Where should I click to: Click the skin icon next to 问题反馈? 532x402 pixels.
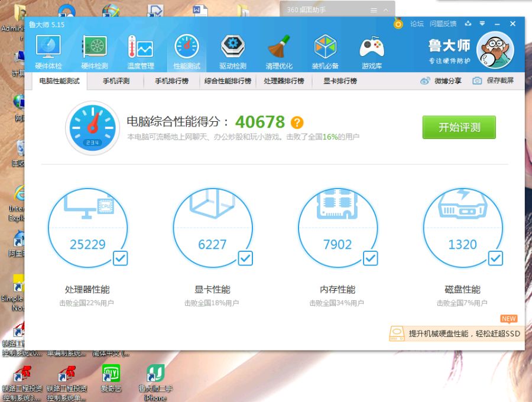click(x=468, y=24)
